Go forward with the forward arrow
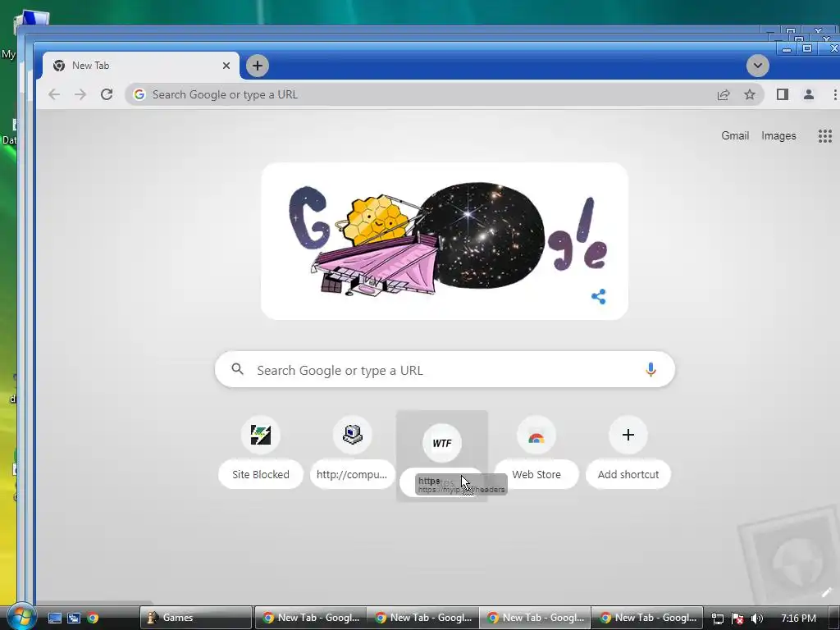 [x=80, y=94]
